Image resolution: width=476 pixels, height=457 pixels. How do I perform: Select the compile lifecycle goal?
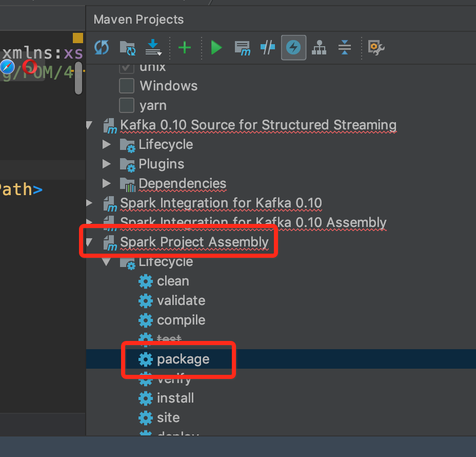pyautogui.click(x=181, y=320)
